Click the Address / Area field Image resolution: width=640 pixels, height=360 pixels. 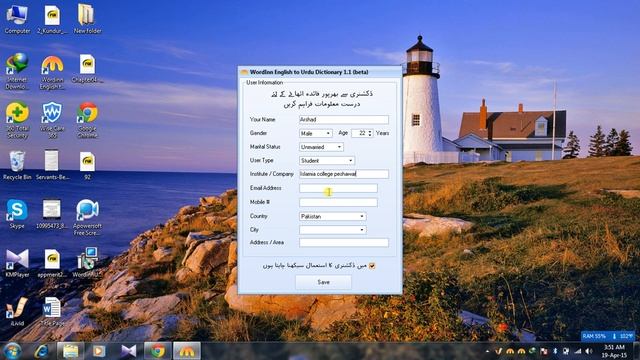(344, 243)
